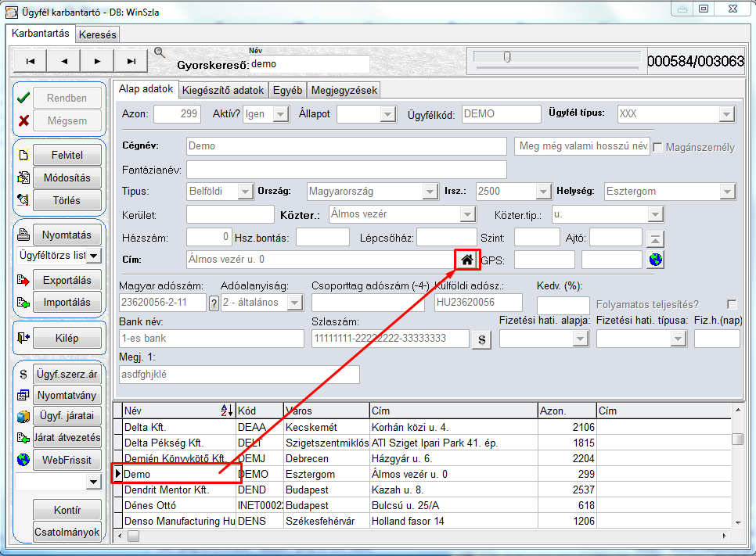Image resolution: width=756 pixels, height=556 pixels.
Task: Click the dollar icon beside Szlaszám
Action: pos(481,339)
